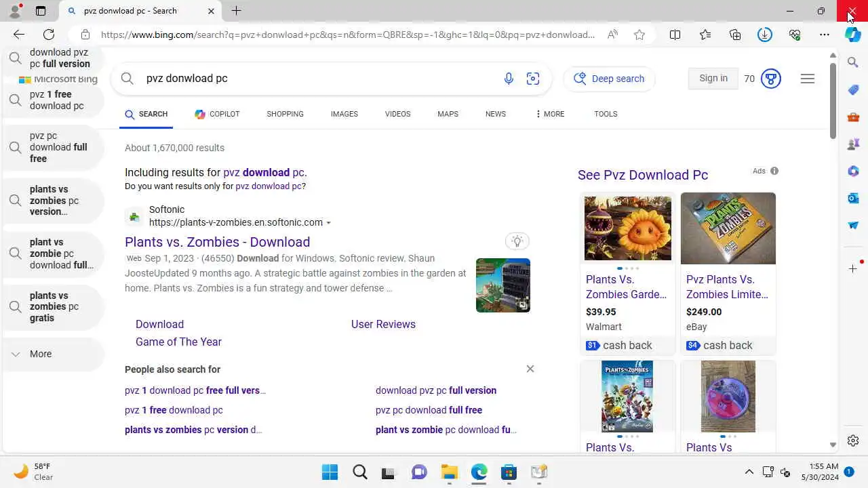Open the TOOLS option

click(606, 114)
